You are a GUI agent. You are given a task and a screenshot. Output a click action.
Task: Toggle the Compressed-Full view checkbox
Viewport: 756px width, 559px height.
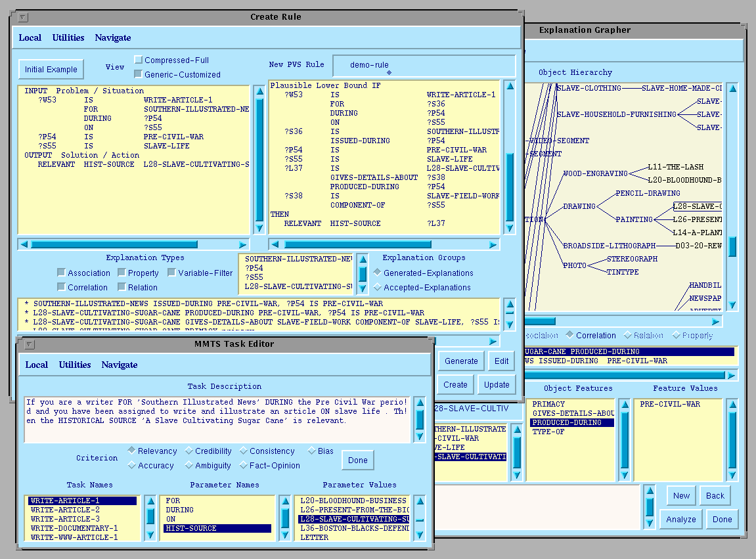click(138, 60)
